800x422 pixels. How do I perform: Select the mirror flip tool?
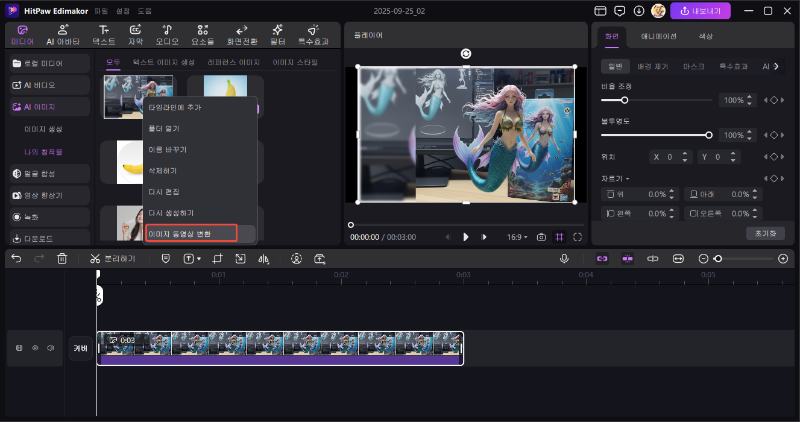(263, 259)
